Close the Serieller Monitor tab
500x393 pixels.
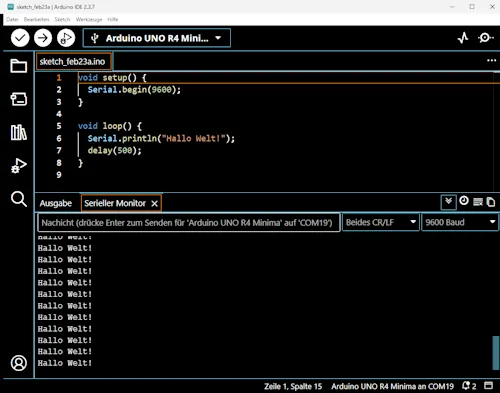154,203
